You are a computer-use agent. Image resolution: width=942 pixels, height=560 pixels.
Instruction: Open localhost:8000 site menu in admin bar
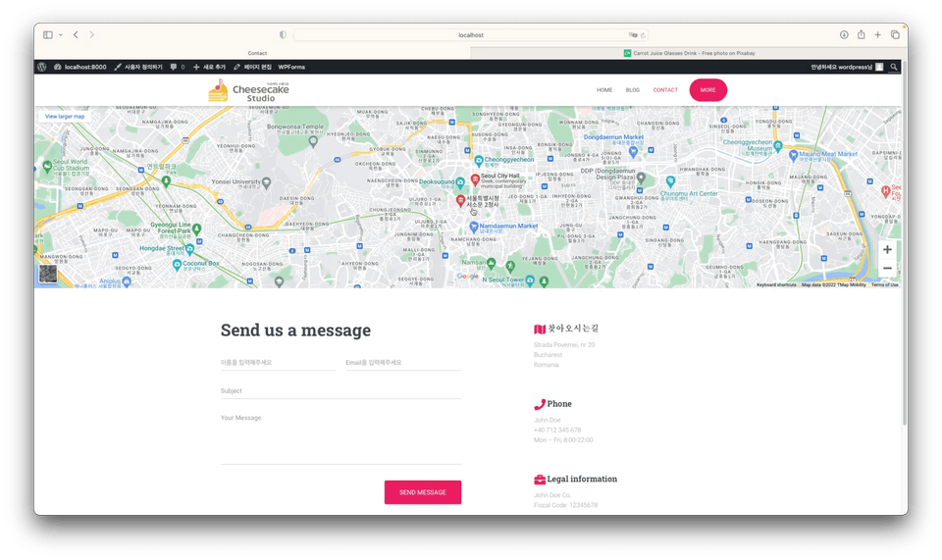79,67
